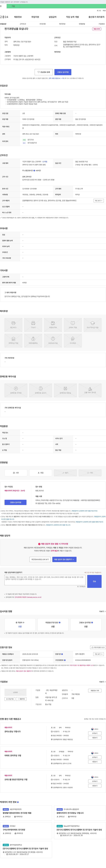This screenshot has width=106, height=868.
Task: Open the 실업급여 main menu
Action: tap(53, 17)
